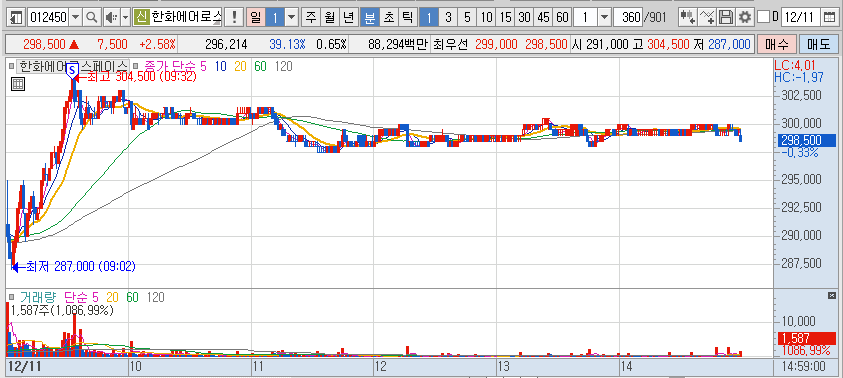Click the 한화에어로스페이스 chart label button
The image size is (843, 378).
73,67
